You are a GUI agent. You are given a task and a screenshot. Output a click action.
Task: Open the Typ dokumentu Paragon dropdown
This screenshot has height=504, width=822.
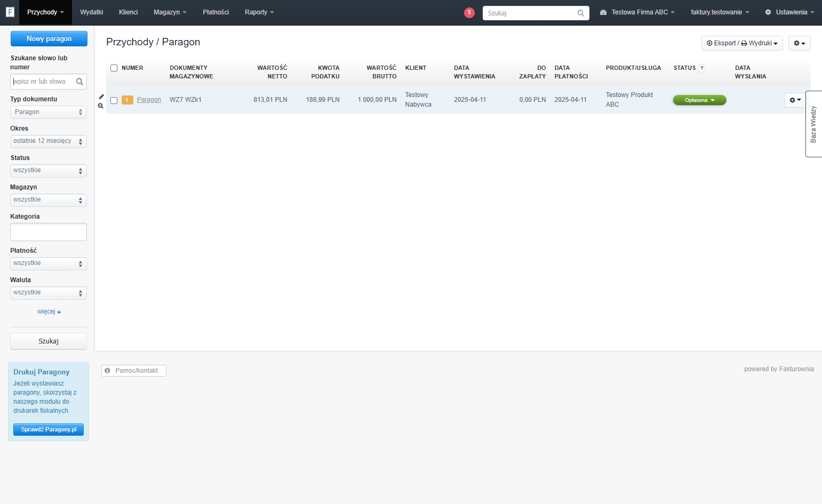pyautogui.click(x=49, y=112)
